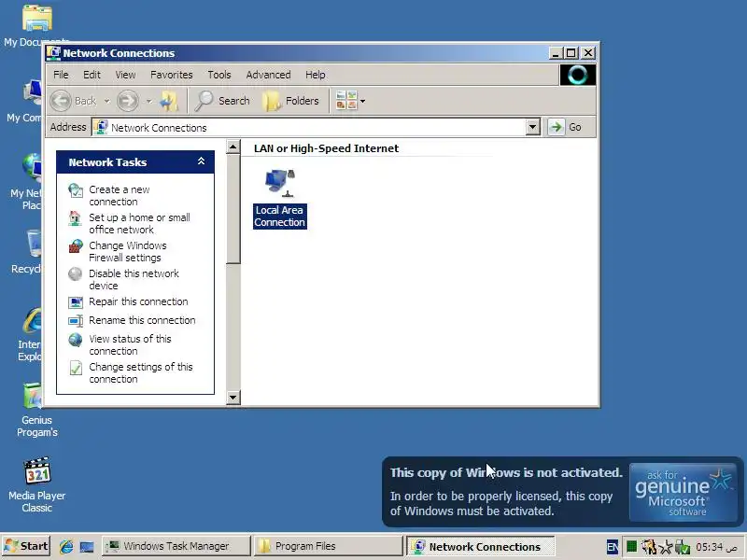Image resolution: width=747 pixels, height=560 pixels.
Task: Click the Back arrow icon
Action: click(61, 101)
